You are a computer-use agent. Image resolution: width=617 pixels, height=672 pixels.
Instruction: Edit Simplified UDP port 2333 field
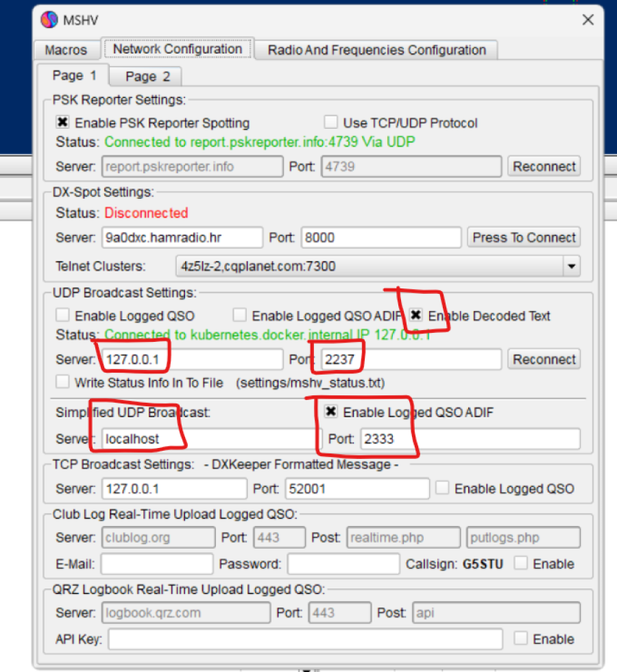click(470, 439)
